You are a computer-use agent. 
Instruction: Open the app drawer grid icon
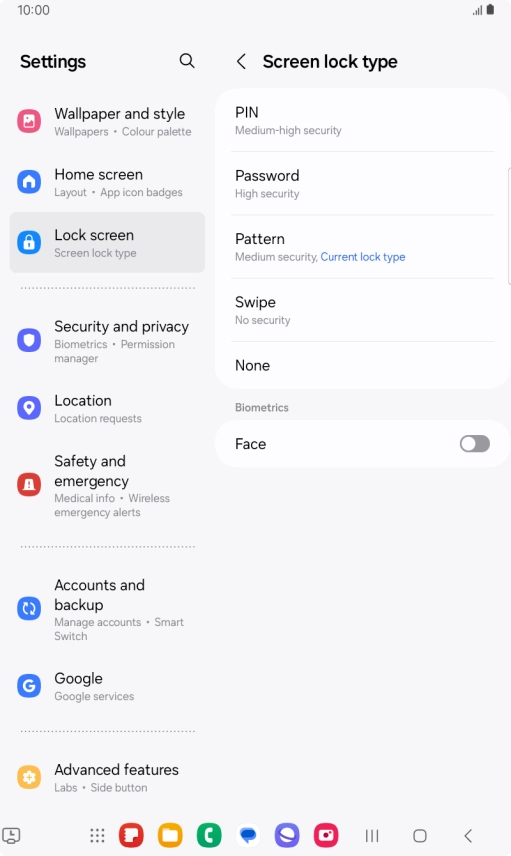97,835
